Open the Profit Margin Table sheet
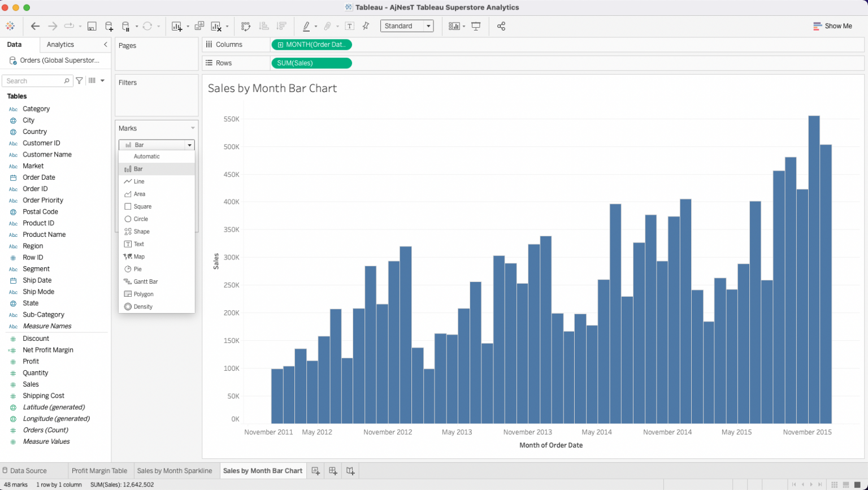Viewport: 868px width, 490px height. (99, 471)
